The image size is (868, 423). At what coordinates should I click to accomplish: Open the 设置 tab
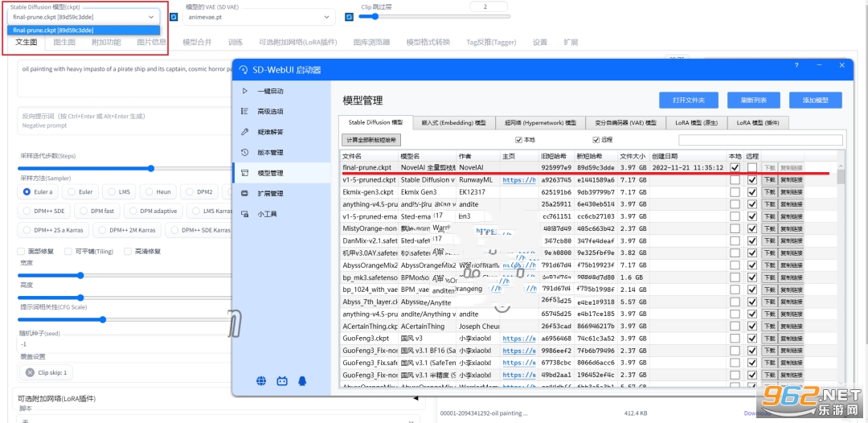(540, 42)
